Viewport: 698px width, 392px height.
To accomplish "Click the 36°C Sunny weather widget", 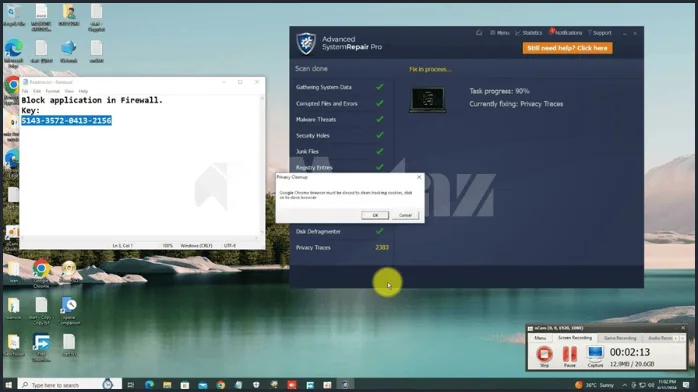I will [x=594, y=385].
